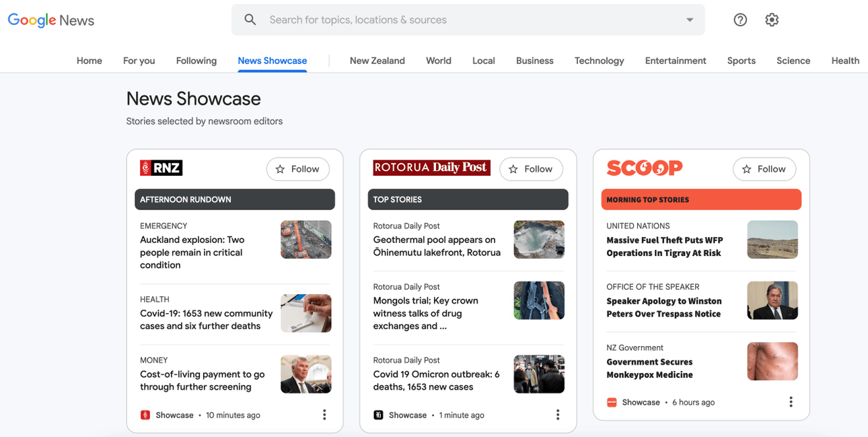
Task: Expand the search options dropdown arrow
Action: point(690,20)
